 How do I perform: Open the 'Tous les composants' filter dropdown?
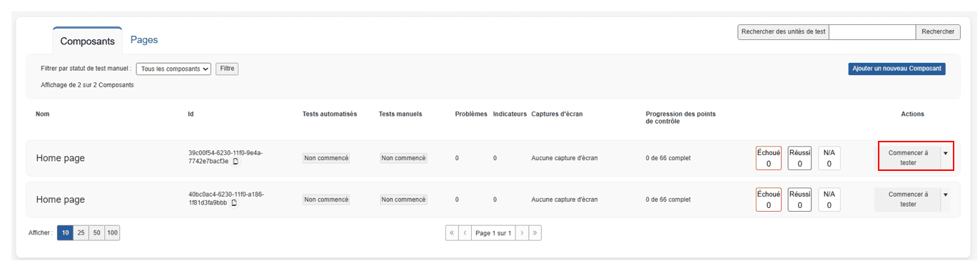point(174,69)
